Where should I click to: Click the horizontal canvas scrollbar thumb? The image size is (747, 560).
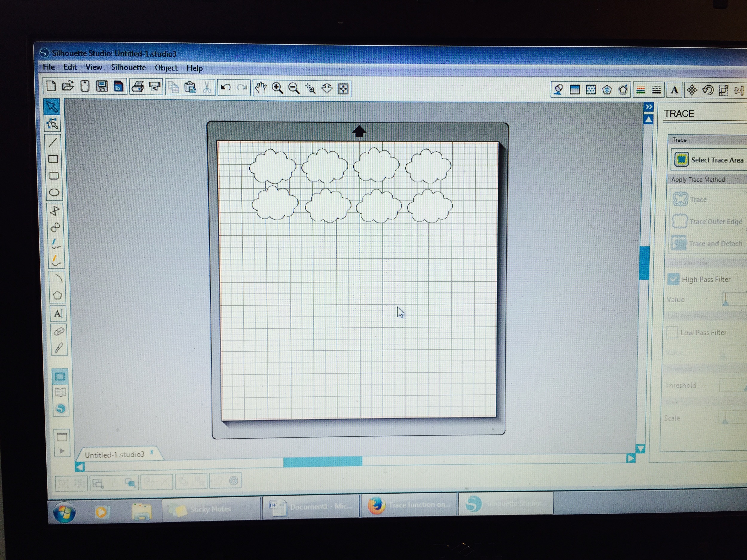[322, 461]
